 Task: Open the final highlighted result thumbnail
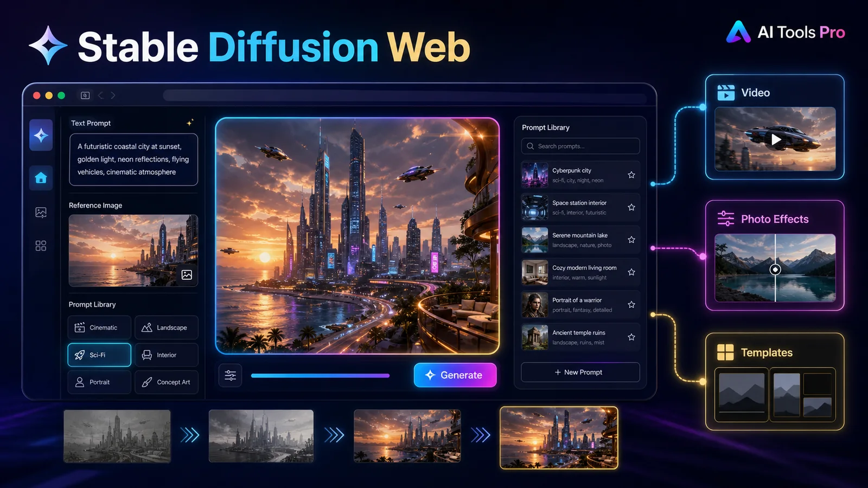point(559,438)
